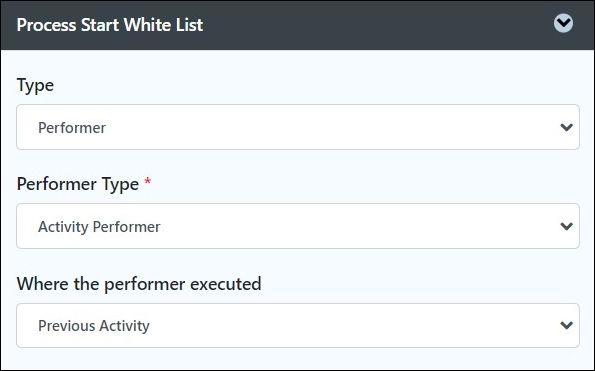Select the Performer value text

click(72, 128)
